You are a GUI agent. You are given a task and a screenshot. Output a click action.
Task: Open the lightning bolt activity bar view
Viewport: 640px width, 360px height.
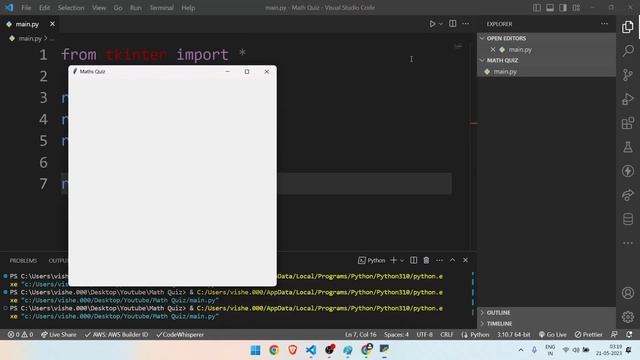coord(628,171)
